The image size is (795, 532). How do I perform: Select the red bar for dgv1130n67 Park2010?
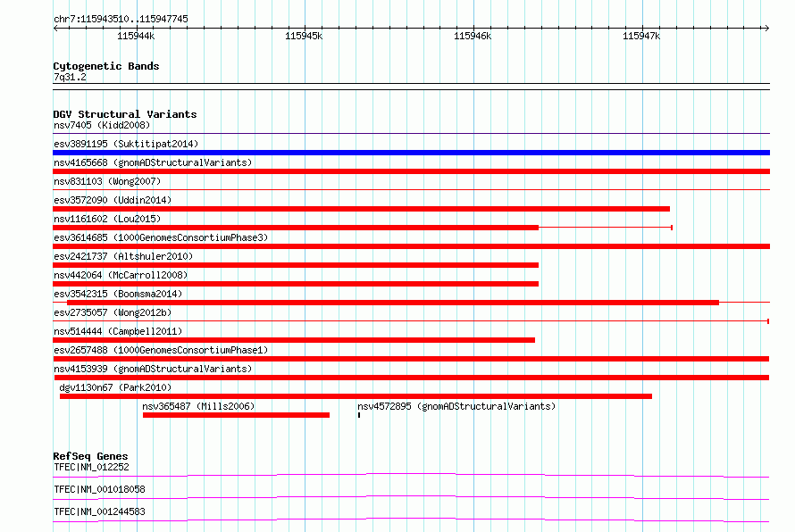(356, 396)
